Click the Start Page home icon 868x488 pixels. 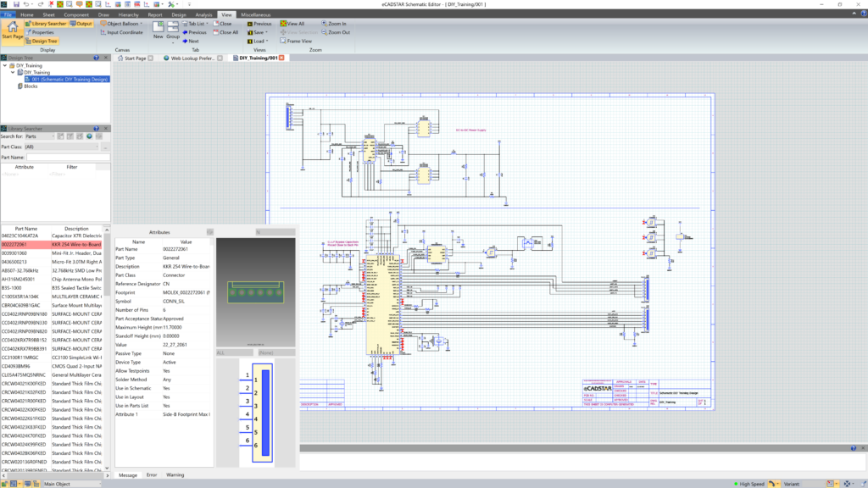[x=12, y=27]
